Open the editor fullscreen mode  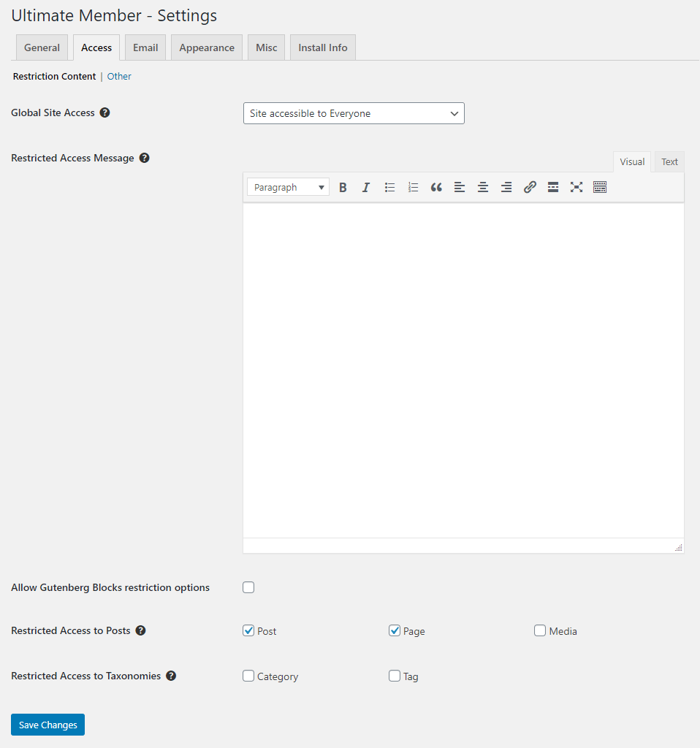577,188
